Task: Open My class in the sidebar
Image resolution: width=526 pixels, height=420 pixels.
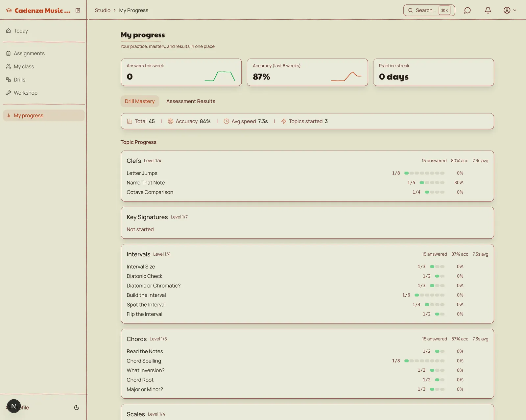Action: (44, 66)
